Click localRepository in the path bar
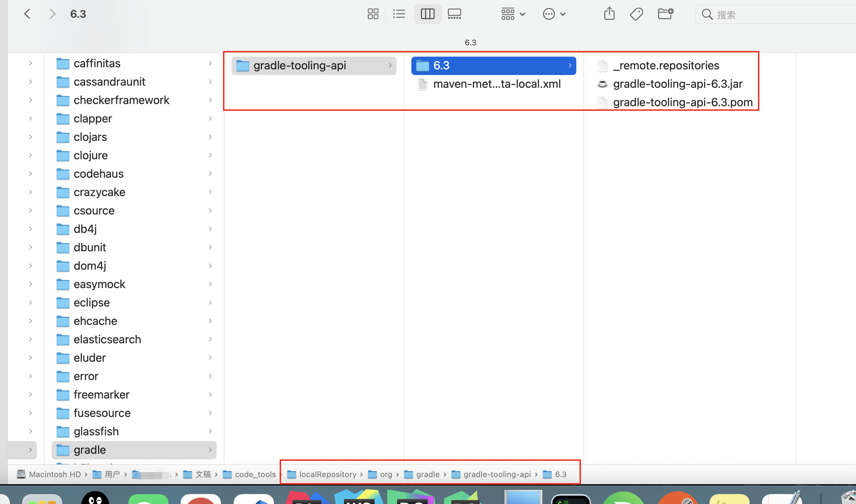Viewport: 856px width, 504px height. [327, 474]
